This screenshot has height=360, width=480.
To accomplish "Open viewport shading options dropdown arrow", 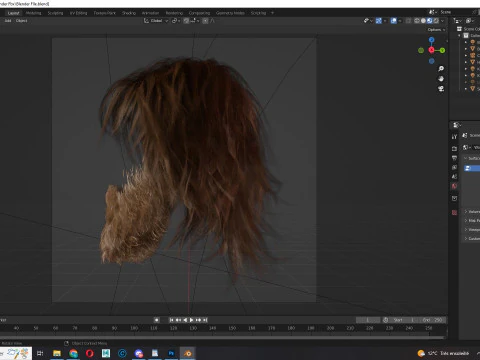I will click(x=443, y=21).
